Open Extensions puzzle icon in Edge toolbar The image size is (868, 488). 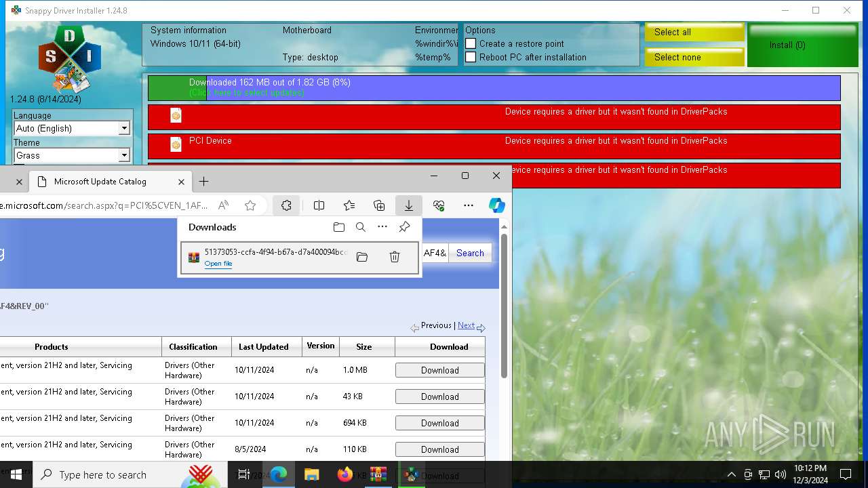coord(286,205)
